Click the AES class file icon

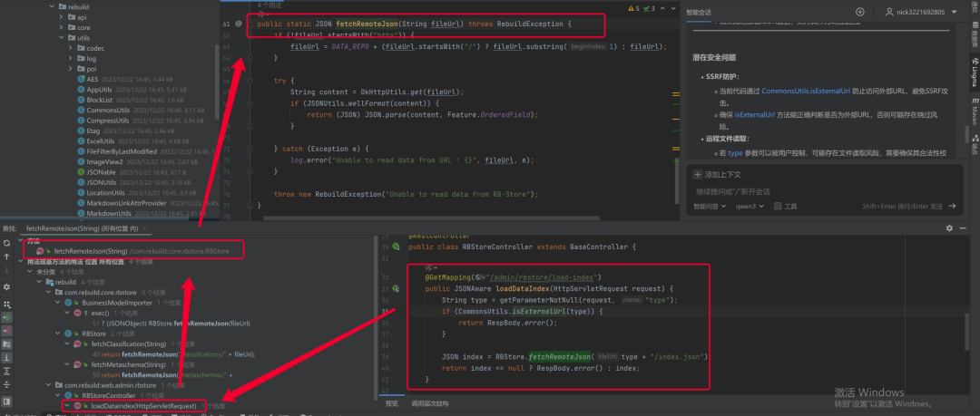pyautogui.click(x=81, y=80)
